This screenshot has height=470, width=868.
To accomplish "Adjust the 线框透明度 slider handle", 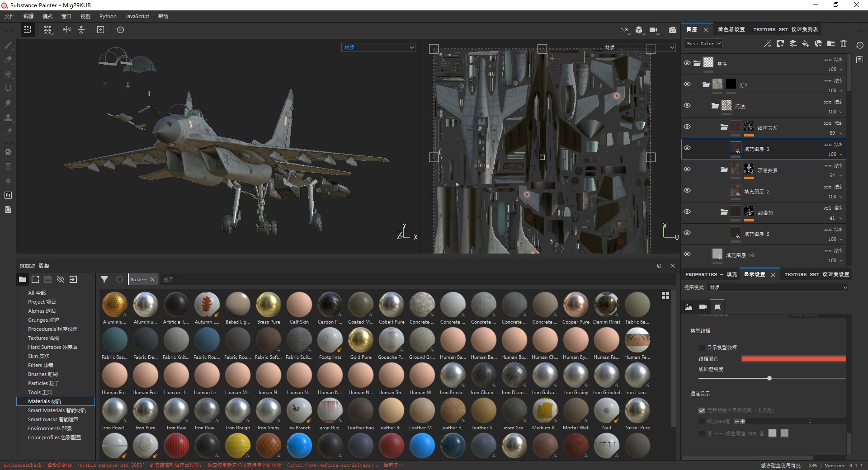I will pos(769,378).
